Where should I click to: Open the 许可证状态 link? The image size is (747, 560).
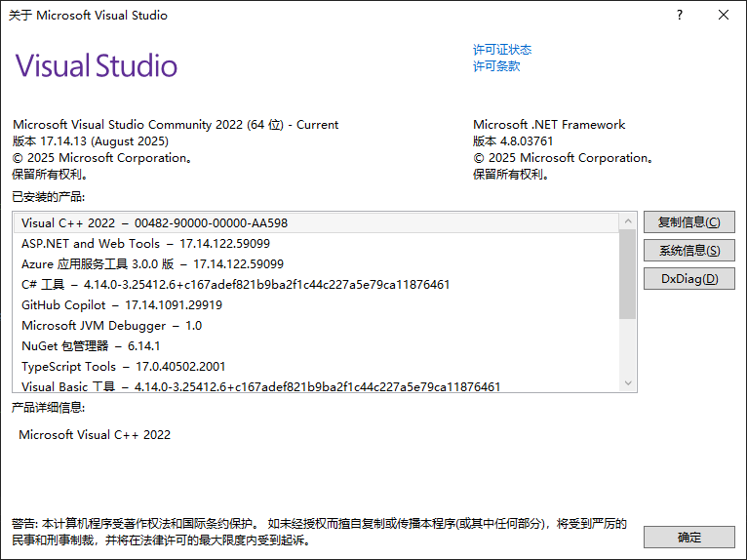click(x=501, y=50)
